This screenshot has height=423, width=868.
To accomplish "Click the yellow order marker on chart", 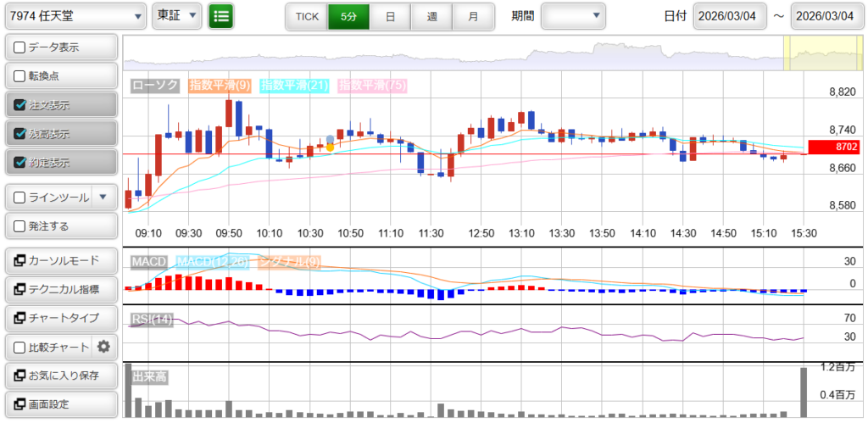I will click(330, 147).
